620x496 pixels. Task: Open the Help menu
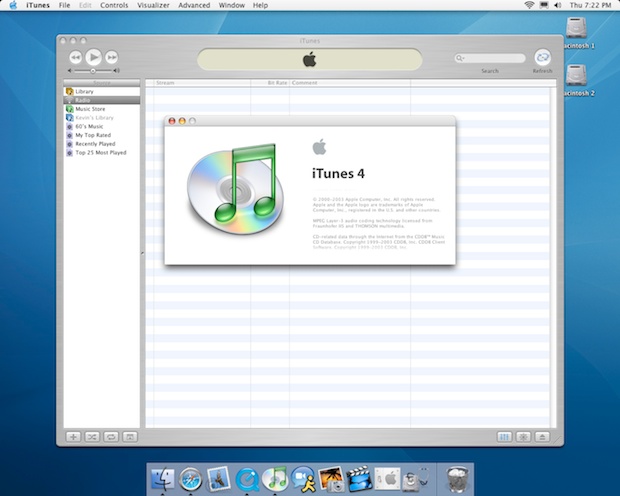pyautogui.click(x=260, y=5)
